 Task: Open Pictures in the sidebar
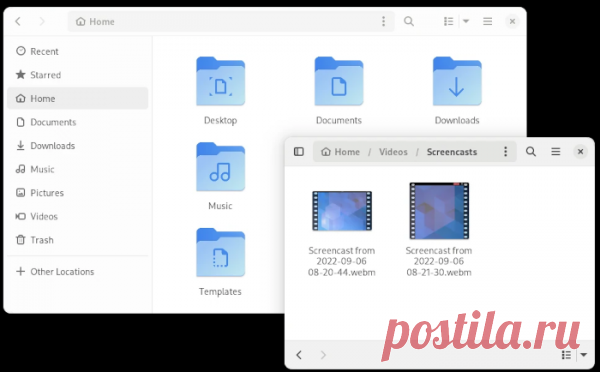[x=78, y=193]
